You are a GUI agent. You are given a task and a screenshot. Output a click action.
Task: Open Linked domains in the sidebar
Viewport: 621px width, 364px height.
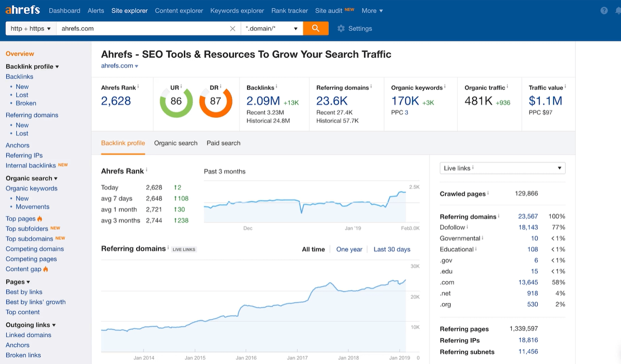(x=28, y=335)
